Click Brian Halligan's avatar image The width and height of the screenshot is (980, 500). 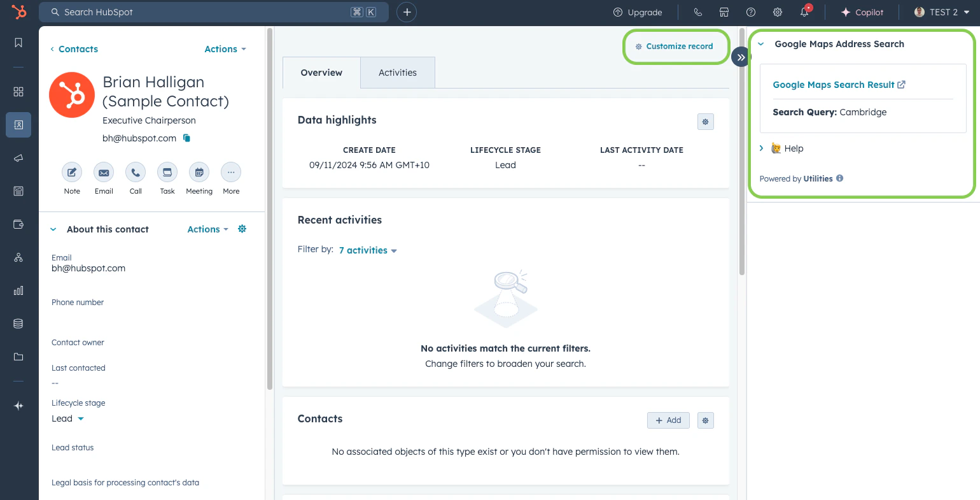pos(72,96)
